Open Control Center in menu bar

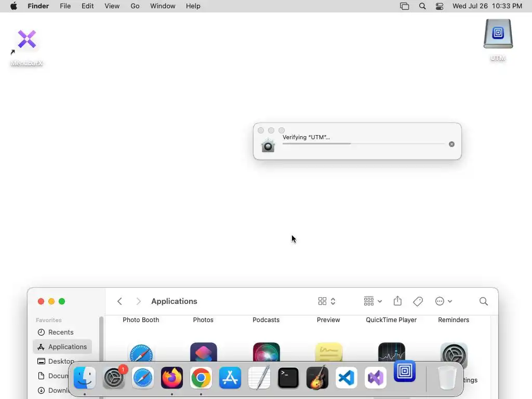coord(440,6)
